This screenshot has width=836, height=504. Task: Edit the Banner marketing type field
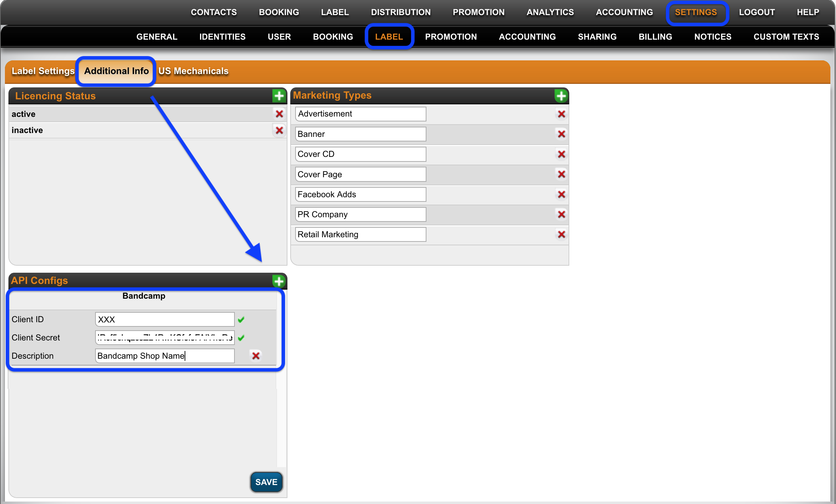coord(361,134)
